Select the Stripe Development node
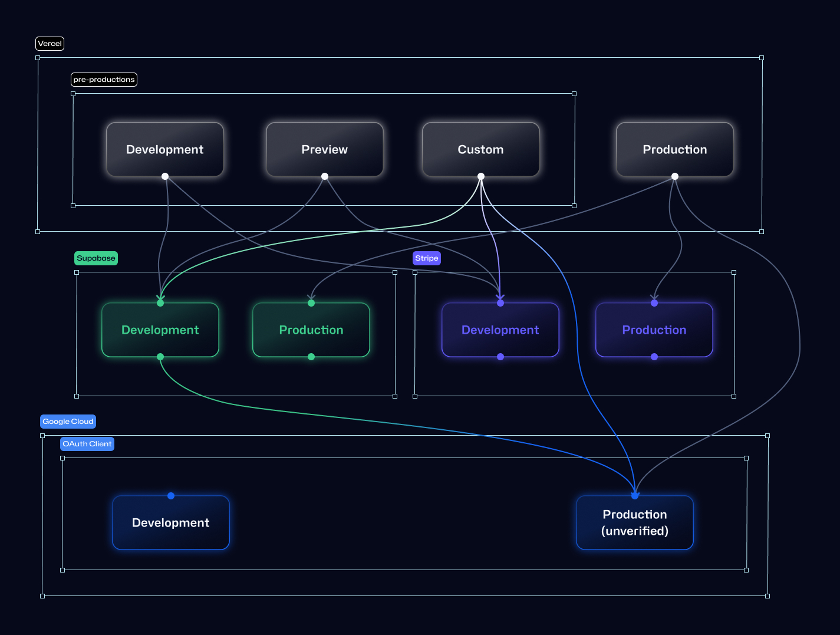Image resolution: width=840 pixels, height=635 pixels. [x=500, y=330]
